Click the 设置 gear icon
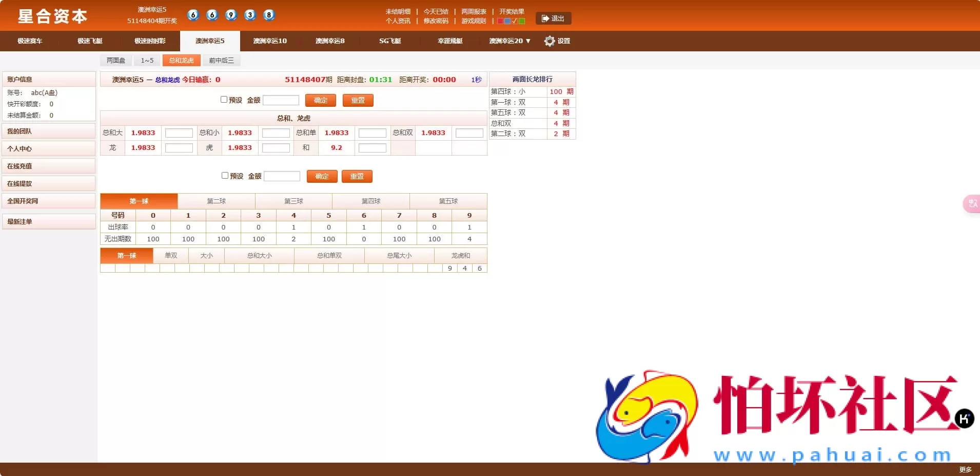Screen dimensions: 980x476 [x=550, y=41]
